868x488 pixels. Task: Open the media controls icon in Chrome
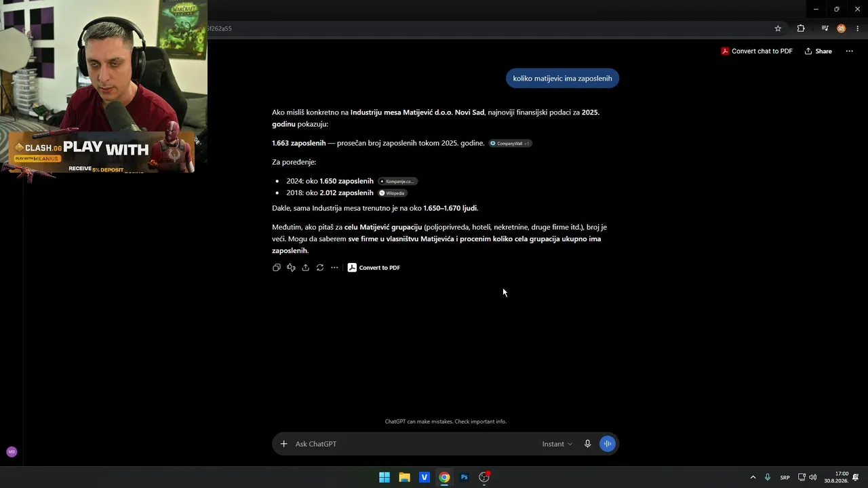pyautogui.click(x=825, y=28)
